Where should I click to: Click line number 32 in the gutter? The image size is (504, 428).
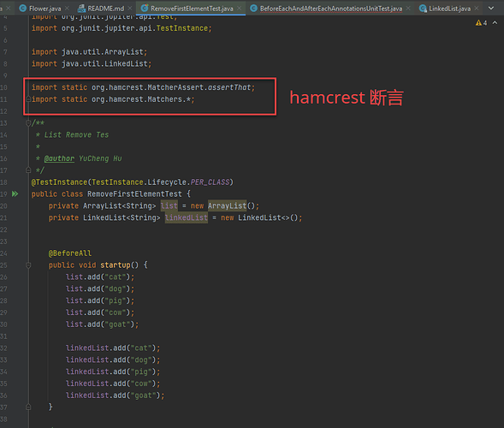pyautogui.click(x=3, y=348)
